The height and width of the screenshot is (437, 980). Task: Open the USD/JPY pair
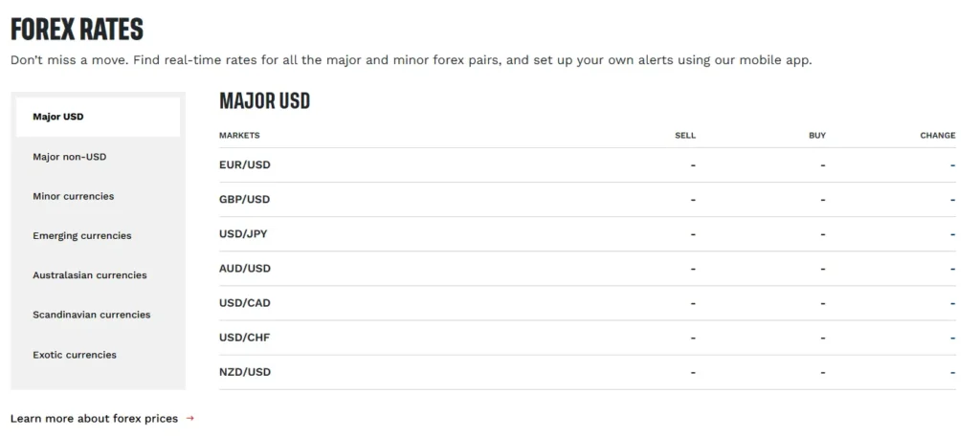pyautogui.click(x=244, y=233)
